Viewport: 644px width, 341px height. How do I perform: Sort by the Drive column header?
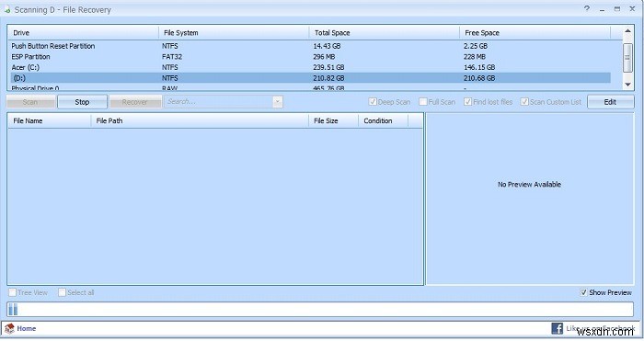[x=83, y=33]
